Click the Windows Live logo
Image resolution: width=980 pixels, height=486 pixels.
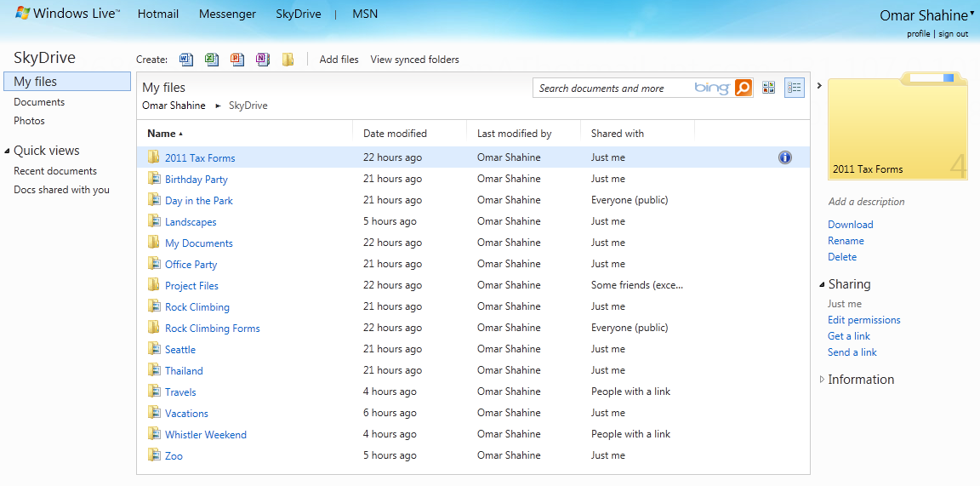pyautogui.click(x=67, y=14)
